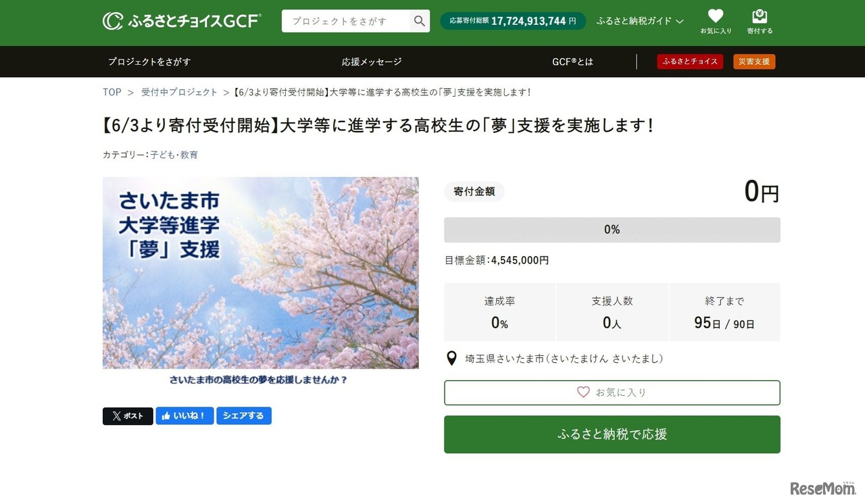Go to TOP breadcrumb link
The width and height of the screenshot is (865, 504).
[112, 92]
